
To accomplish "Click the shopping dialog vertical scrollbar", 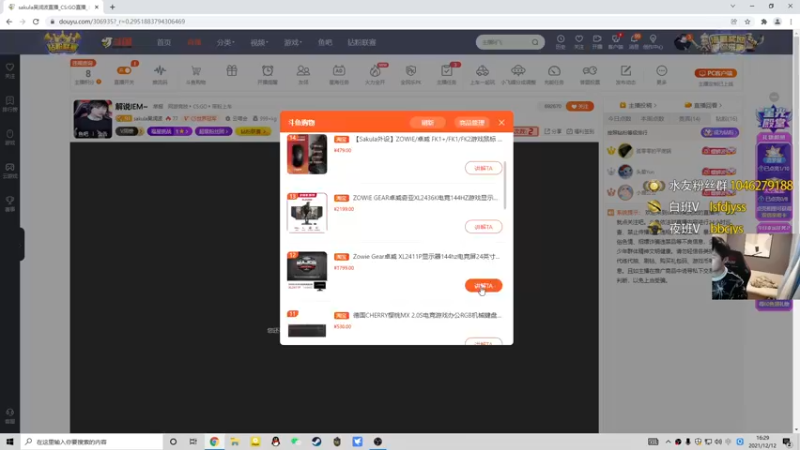I will 505,185.
